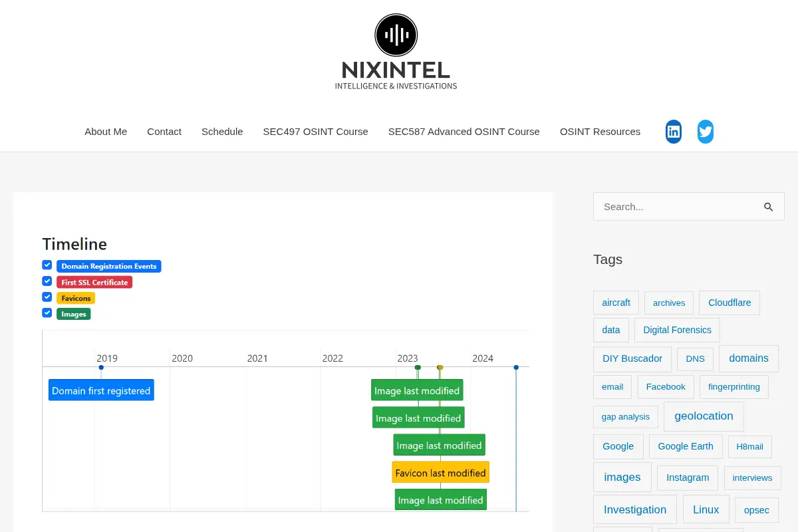Open the About Me menu item
Viewport: 798px width, 532px height.
point(106,132)
